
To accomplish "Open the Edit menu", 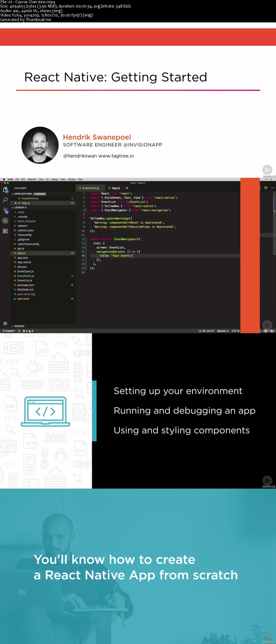I will pyautogui.click(x=23, y=179).
